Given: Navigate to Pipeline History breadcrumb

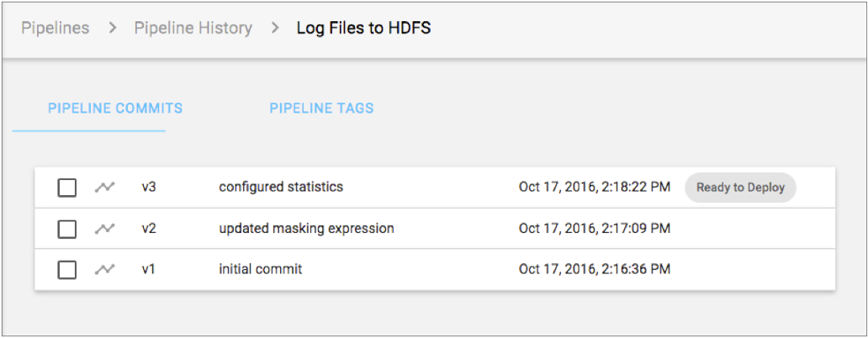Looking at the screenshot, I should [x=193, y=29].
